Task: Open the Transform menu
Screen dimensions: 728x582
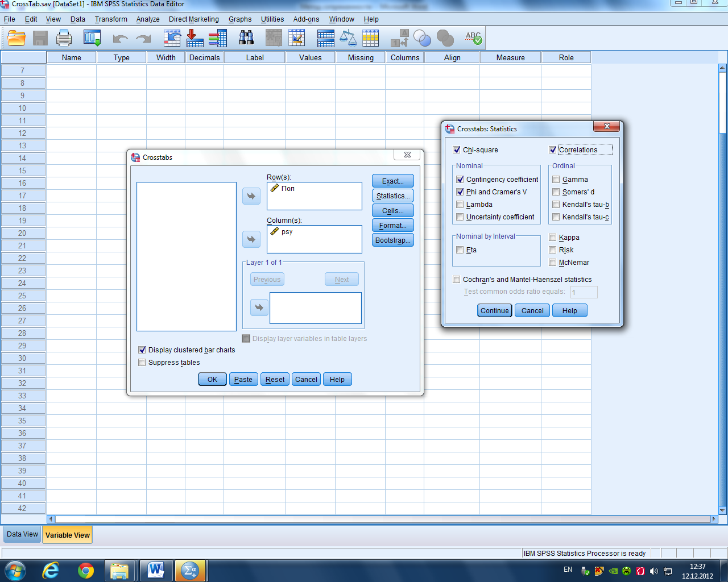Action: coord(111,19)
